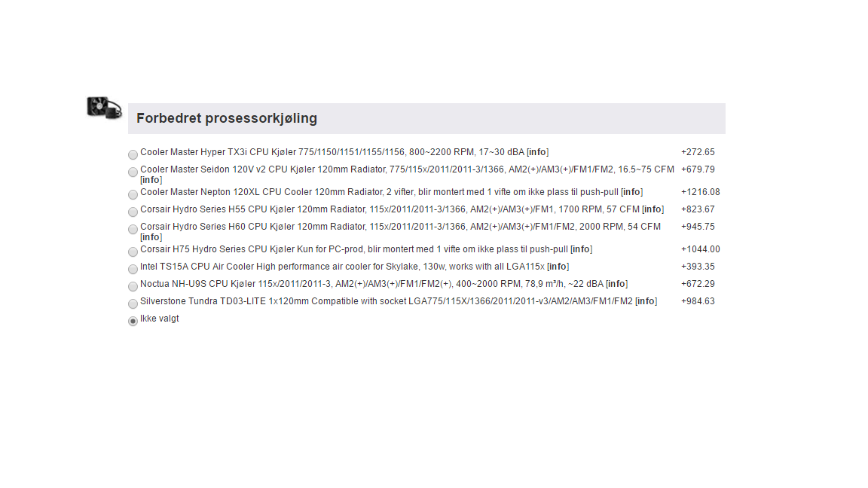Open info link for Hyper TX3i cooler
Viewport: 868px width, 488px height.
(x=537, y=152)
